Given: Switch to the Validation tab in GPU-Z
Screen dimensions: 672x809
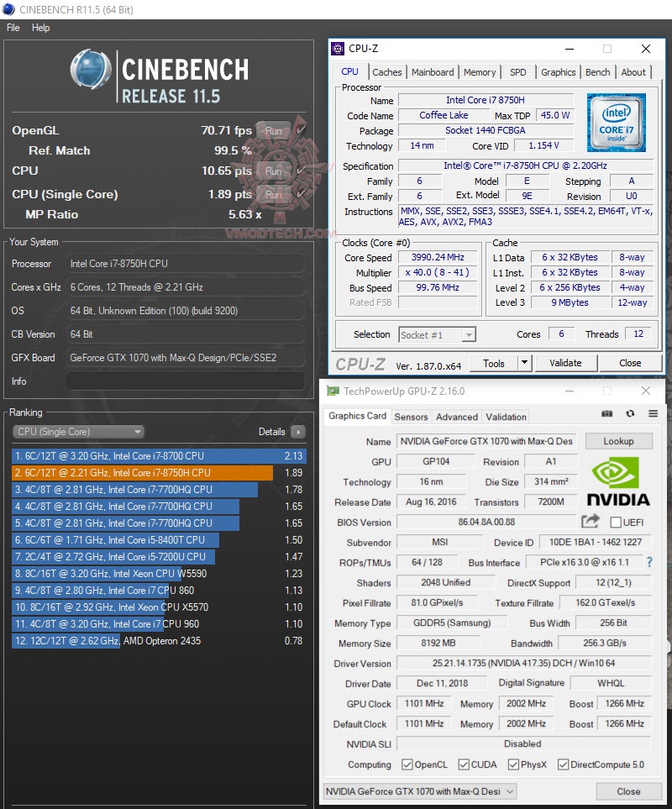Looking at the screenshot, I should (506, 417).
